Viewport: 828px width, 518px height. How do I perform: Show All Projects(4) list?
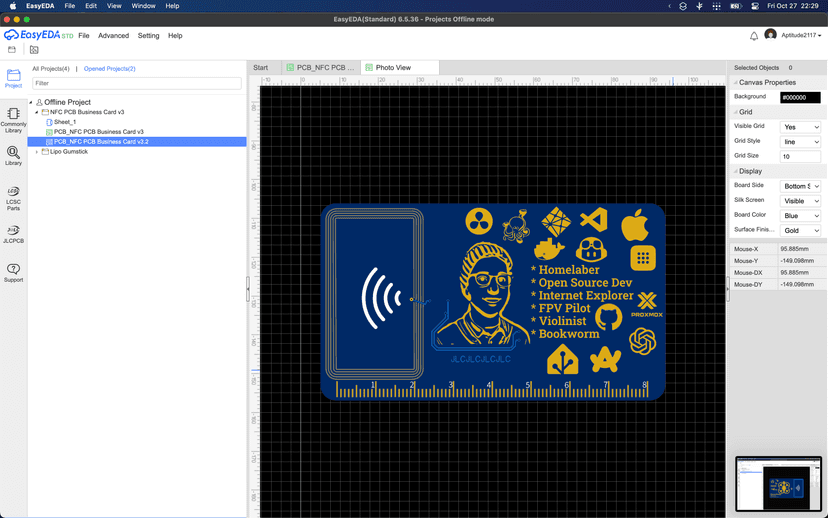(x=51, y=69)
